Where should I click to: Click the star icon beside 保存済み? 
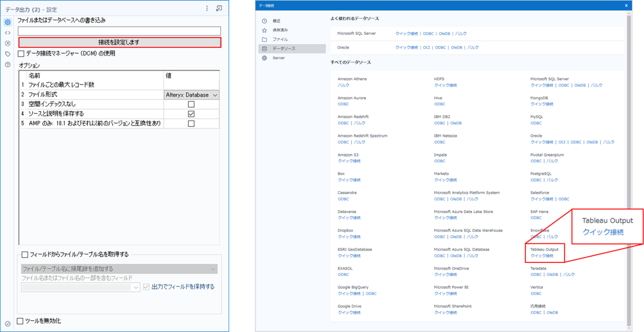(264, 30)
